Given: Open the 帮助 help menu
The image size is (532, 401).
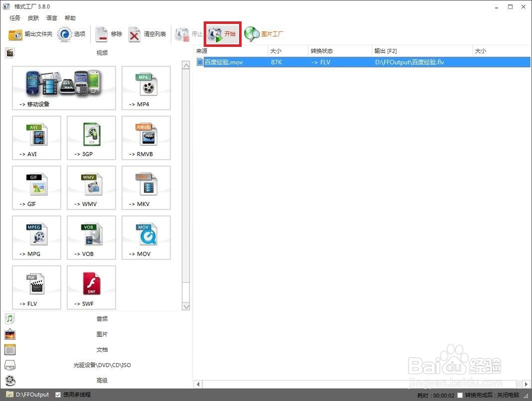Looking at the screenshot, I should 70,18.
